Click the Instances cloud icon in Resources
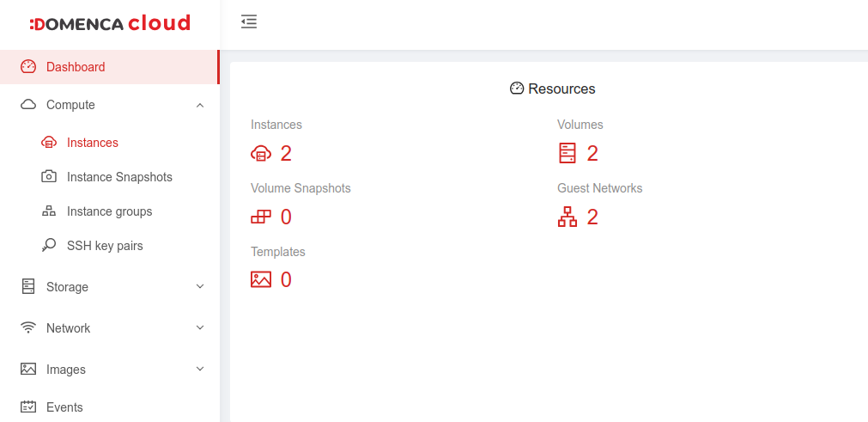The image size is (868, 422). pos(261,154)
